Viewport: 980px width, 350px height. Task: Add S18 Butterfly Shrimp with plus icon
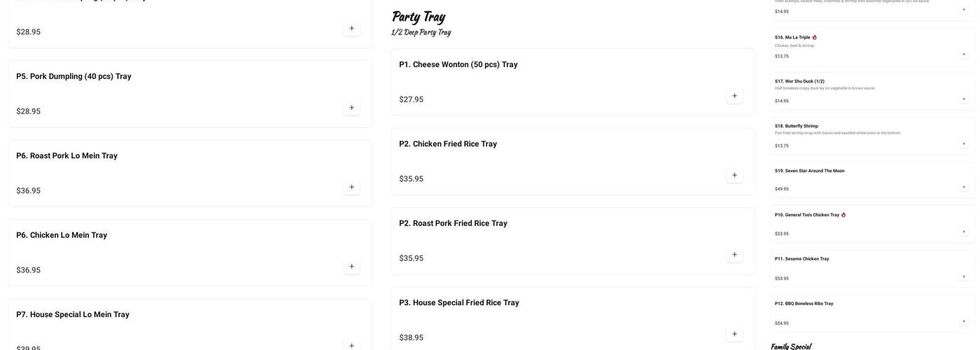point(964,143)
